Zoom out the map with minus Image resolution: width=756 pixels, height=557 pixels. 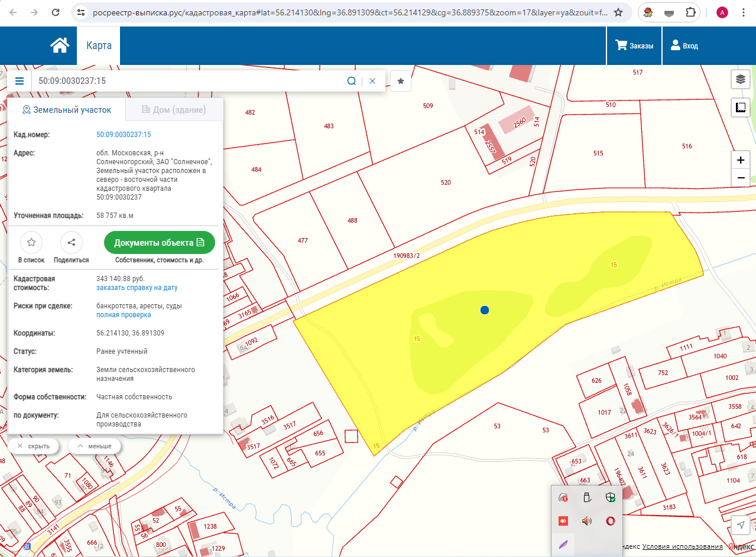click(740, 178)
